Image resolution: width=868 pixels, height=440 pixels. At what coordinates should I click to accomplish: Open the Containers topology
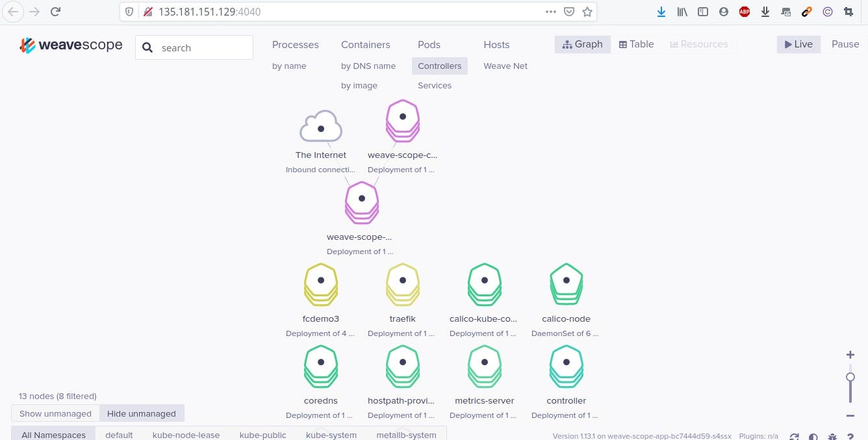(x=365, y=45)
